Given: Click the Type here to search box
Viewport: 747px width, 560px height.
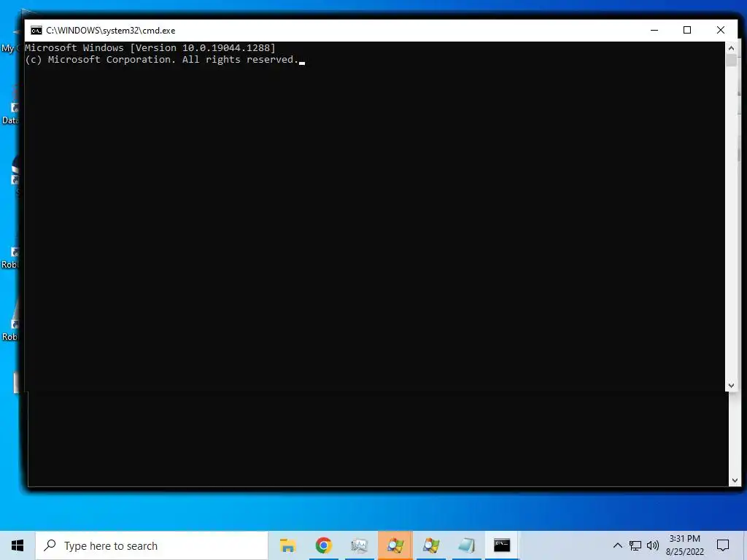Looking at the screenshot, I should (x=152, y=545).
